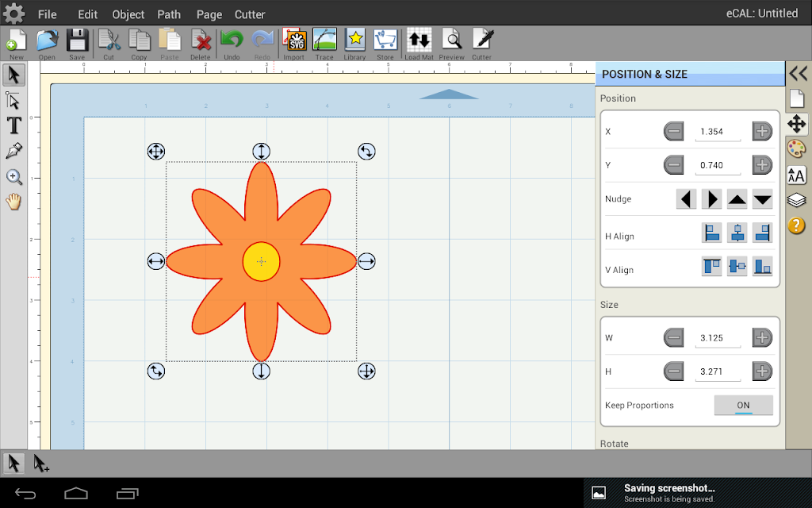Collapse the side panel with double chevron

(x=798, y=74)
